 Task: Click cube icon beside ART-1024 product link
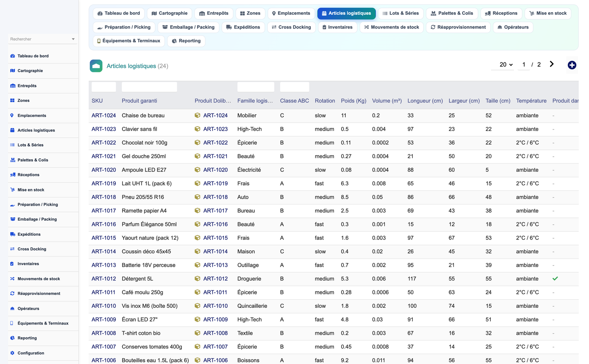click(197, 115)
